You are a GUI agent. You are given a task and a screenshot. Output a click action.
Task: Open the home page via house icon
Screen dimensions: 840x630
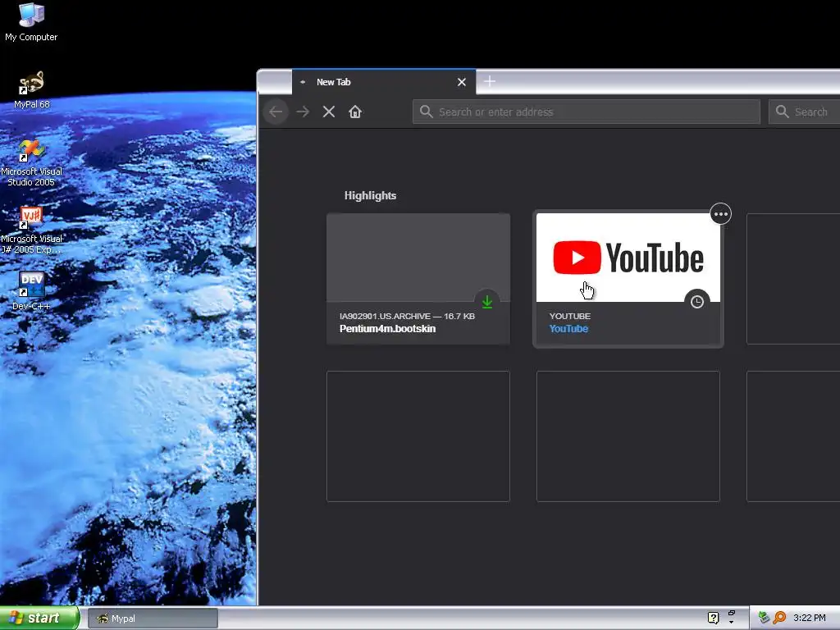[x=355, y=112]
